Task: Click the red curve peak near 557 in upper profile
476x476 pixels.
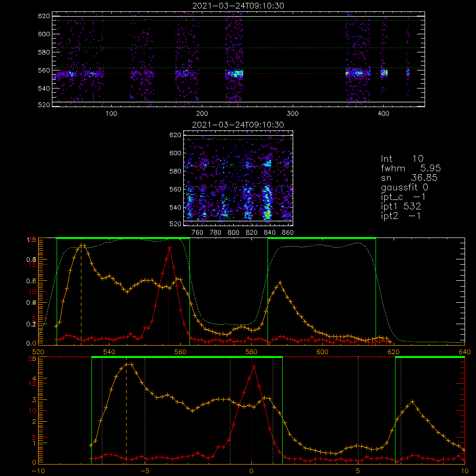Action: click(169, 248)
